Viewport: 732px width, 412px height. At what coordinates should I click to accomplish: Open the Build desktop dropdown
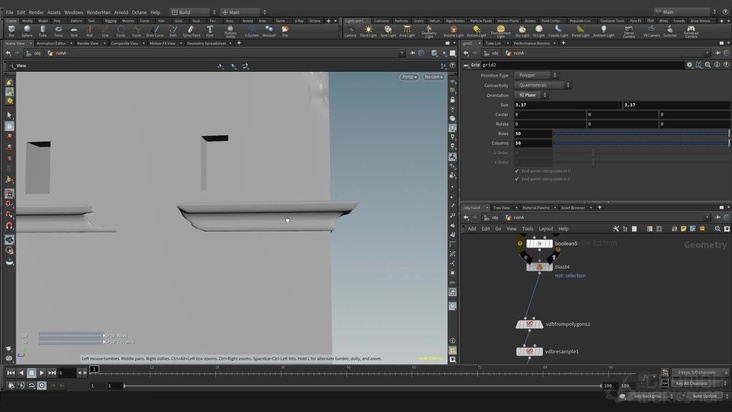click(x=193, y=12)
